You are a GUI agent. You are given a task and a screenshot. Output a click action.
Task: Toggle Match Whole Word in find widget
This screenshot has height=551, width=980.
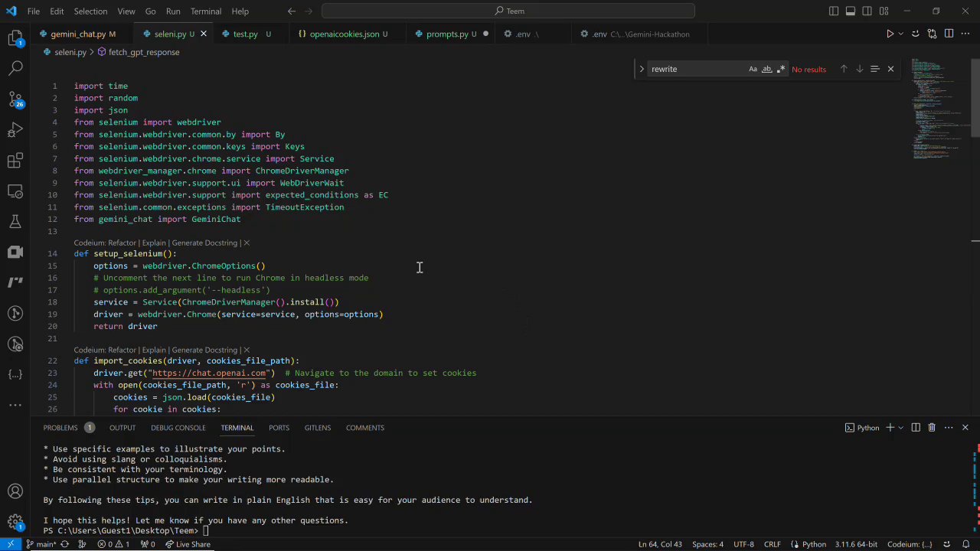(x=766, y=69)
